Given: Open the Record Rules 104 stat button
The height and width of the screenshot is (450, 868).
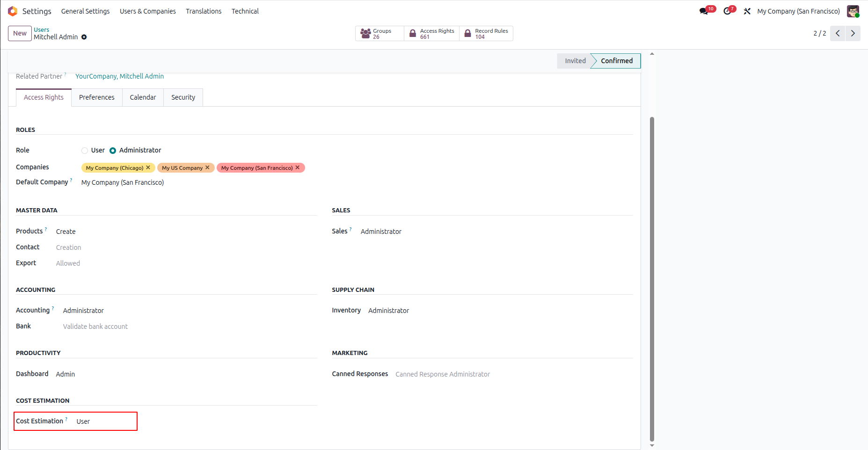Looking at the screenshot, I should pos(486,33).
